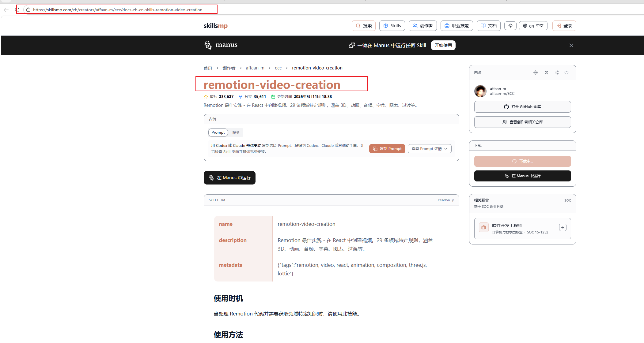Dismiss the Manus banner with the X
The height and width of the screenshot is (343, 644).
pyautogui.click(x=571, y=45)
